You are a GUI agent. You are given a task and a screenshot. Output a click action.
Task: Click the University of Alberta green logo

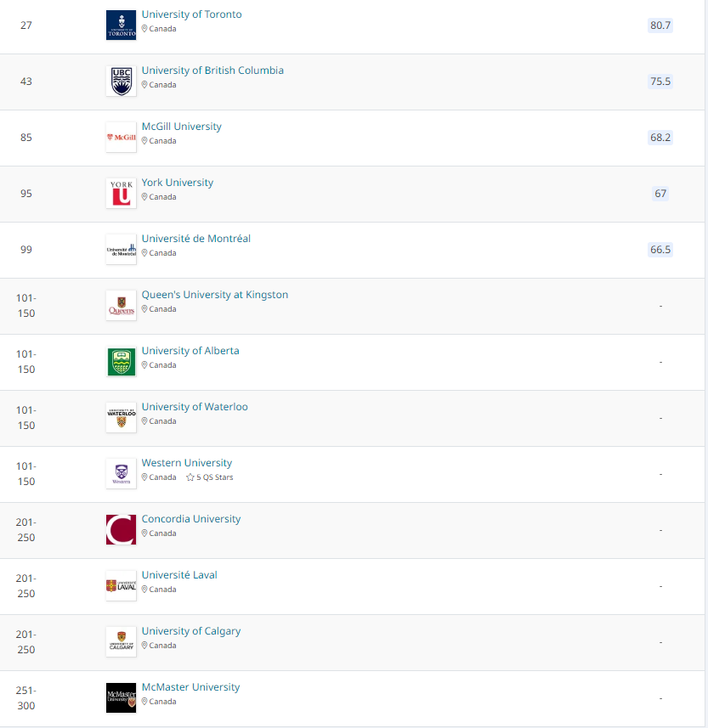tap(121, 362)
